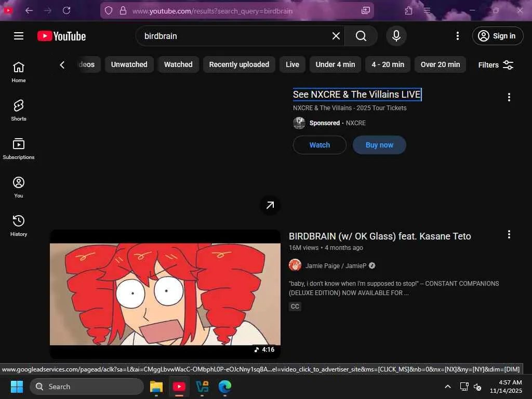Click the Windows taskbar Search box
532x399 pixels.
click(87, 387)
